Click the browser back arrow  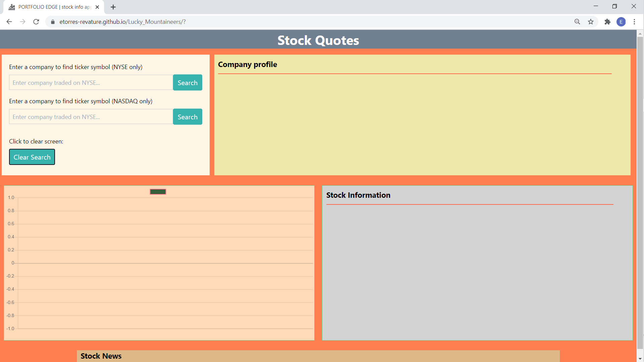point(9,22)
